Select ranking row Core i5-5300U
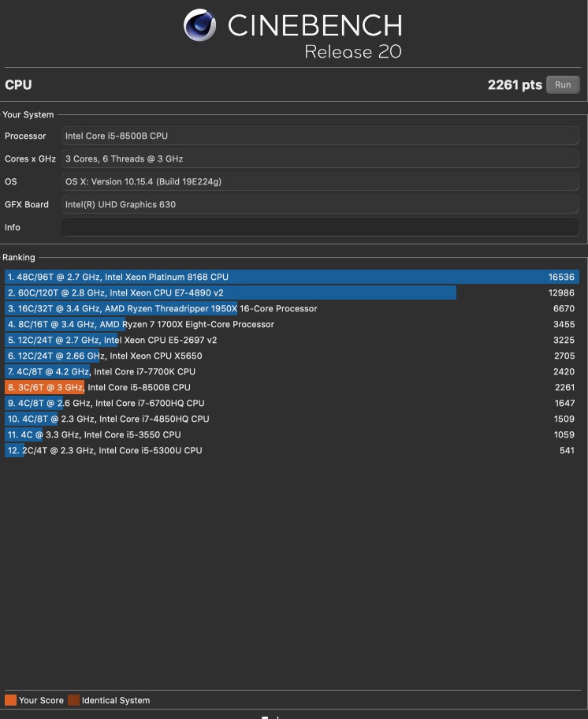The image size is (588, 719). pyautogui.click(x=292, y=450)
